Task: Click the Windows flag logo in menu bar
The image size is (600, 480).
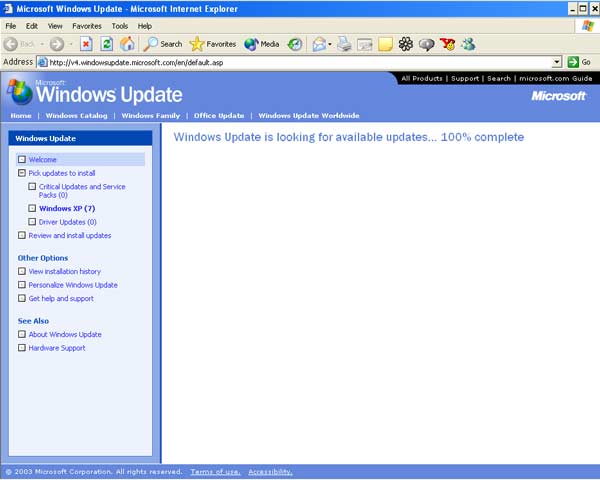Action: tap(588, 26)
